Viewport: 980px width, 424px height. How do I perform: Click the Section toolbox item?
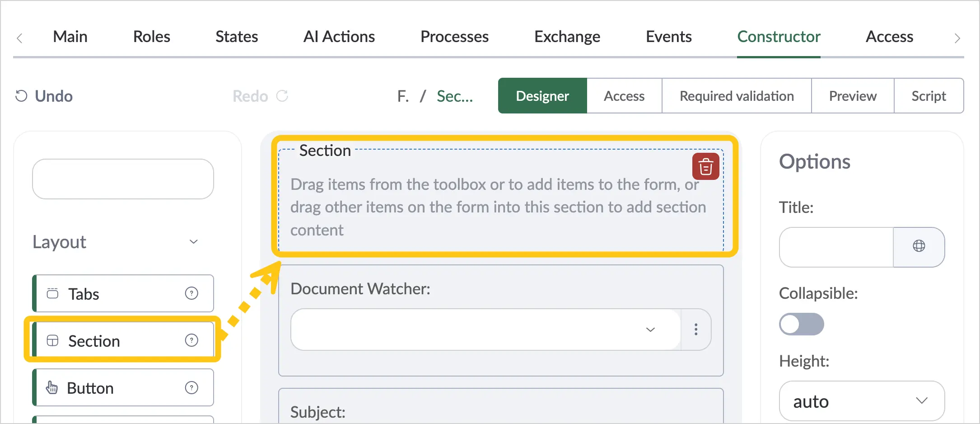[x=123, y=340]
